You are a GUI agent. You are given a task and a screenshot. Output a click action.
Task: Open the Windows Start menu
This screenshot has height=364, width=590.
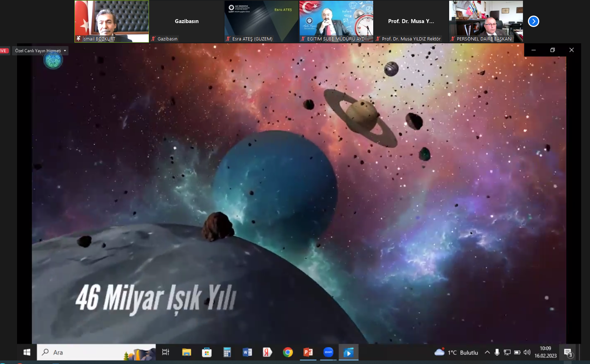[27, 352]
